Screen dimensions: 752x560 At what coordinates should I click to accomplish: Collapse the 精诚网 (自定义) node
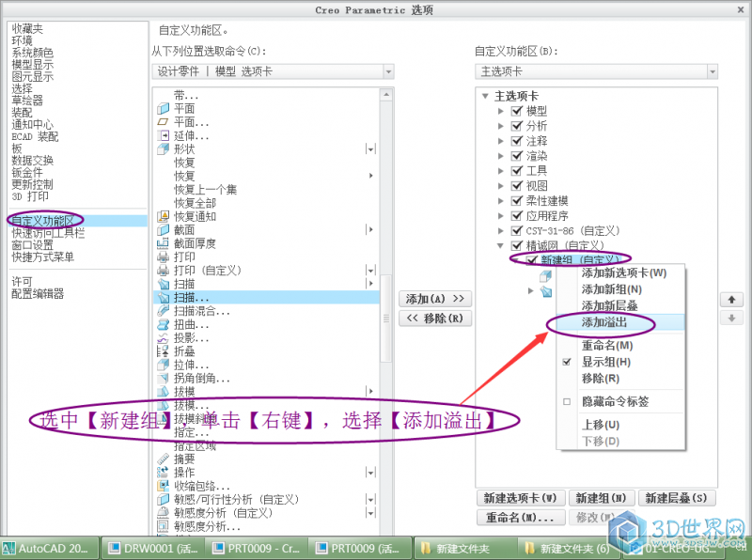500,245
